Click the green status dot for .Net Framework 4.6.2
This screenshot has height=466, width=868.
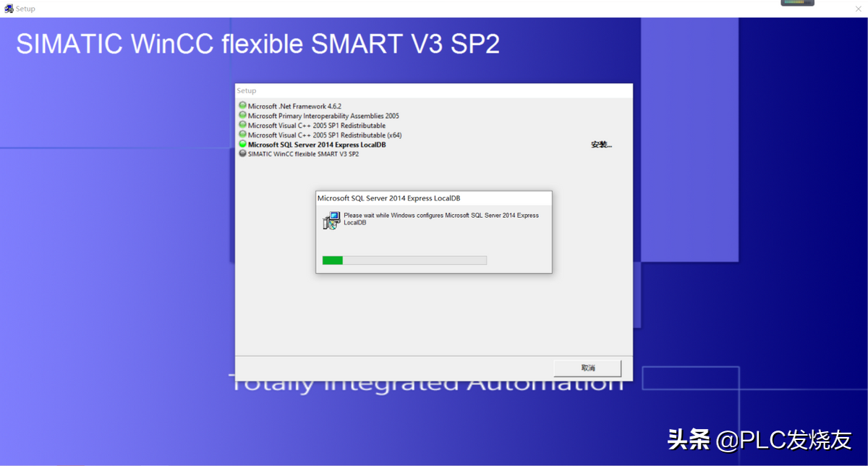[242, 106]
